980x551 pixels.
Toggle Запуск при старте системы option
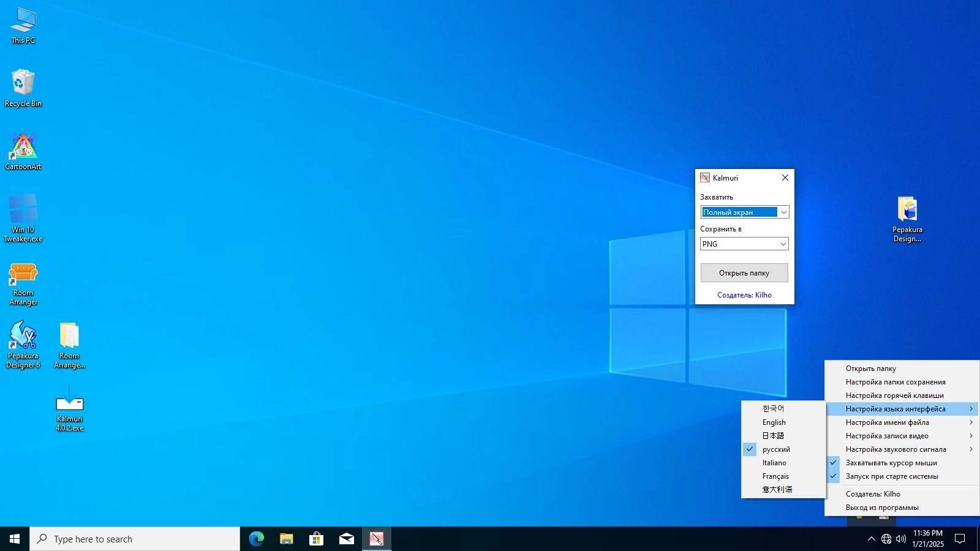(x=902, y=476)
